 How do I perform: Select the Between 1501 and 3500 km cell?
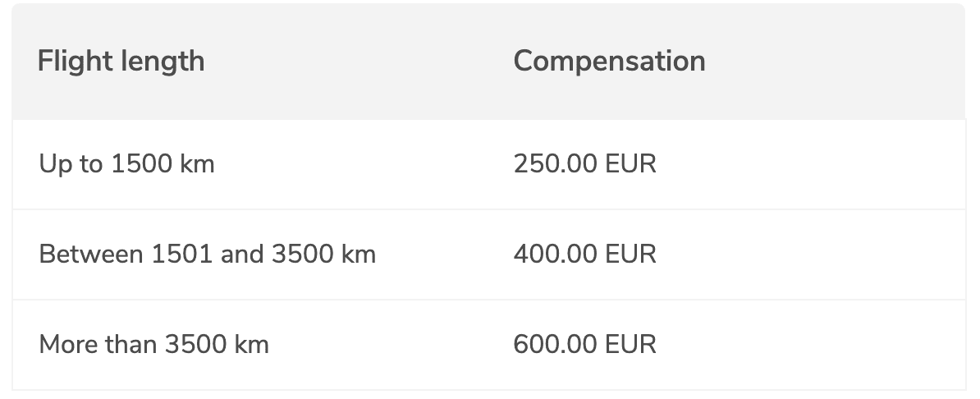[208, 255]
